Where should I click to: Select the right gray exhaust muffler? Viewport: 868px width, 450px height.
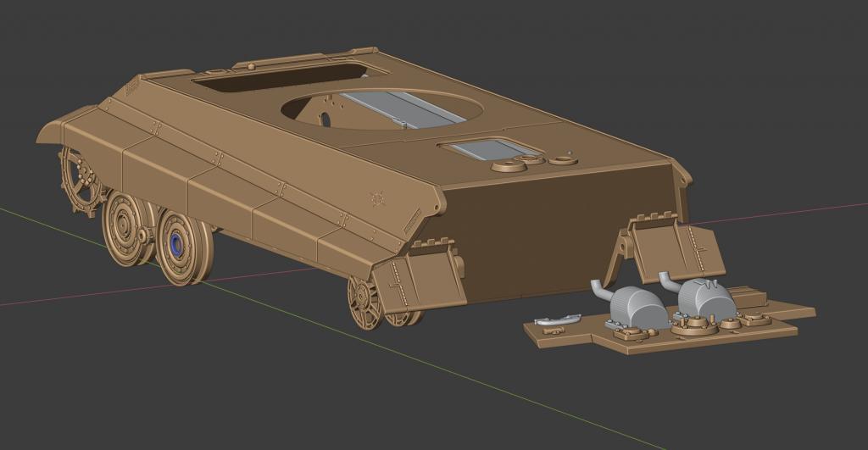[703, 298]
